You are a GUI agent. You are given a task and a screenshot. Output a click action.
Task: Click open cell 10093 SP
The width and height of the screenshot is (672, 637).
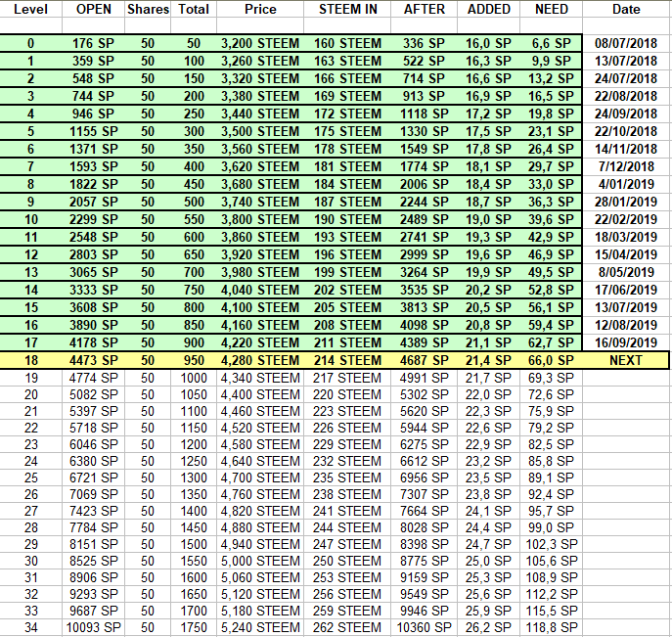tap(94, 627)
